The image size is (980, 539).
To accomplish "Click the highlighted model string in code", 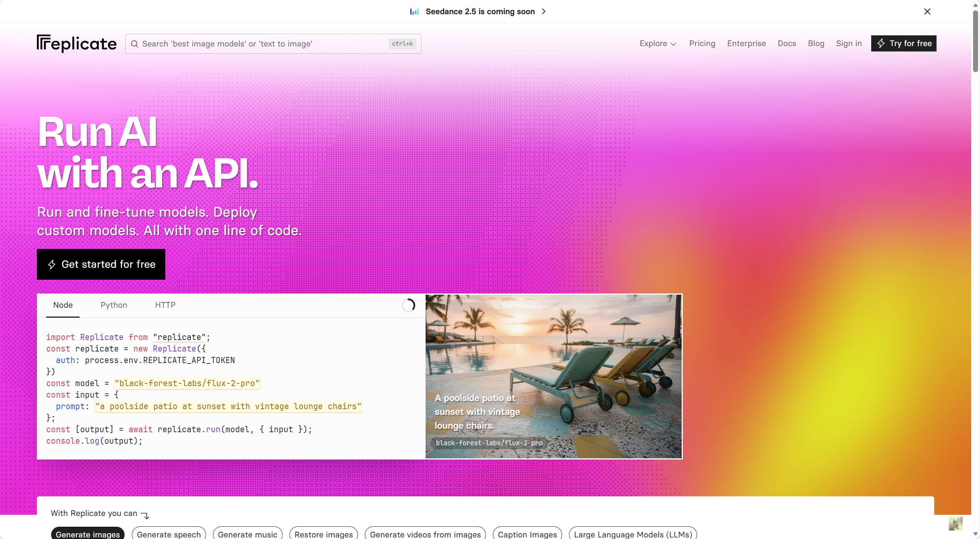I will 187,383.
